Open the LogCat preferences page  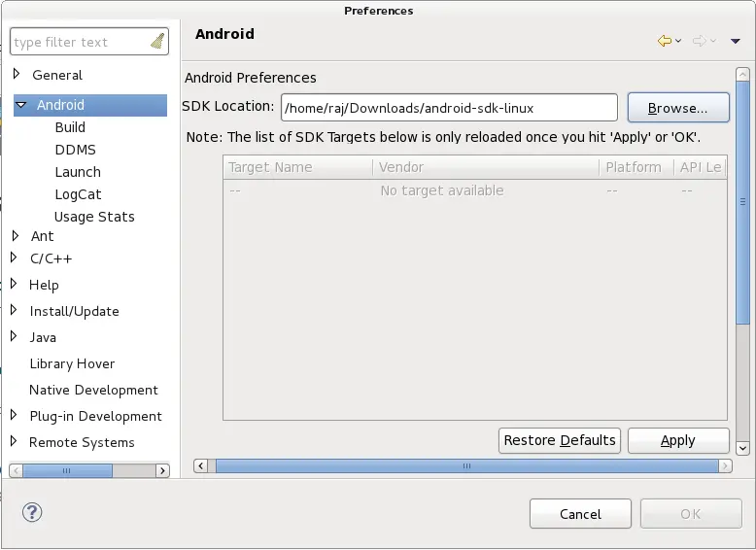pos(78,194)
